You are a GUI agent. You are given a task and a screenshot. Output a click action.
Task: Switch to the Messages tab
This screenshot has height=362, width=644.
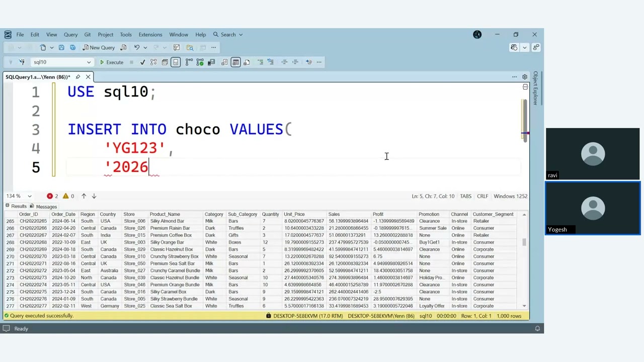(x=43, y=207)
